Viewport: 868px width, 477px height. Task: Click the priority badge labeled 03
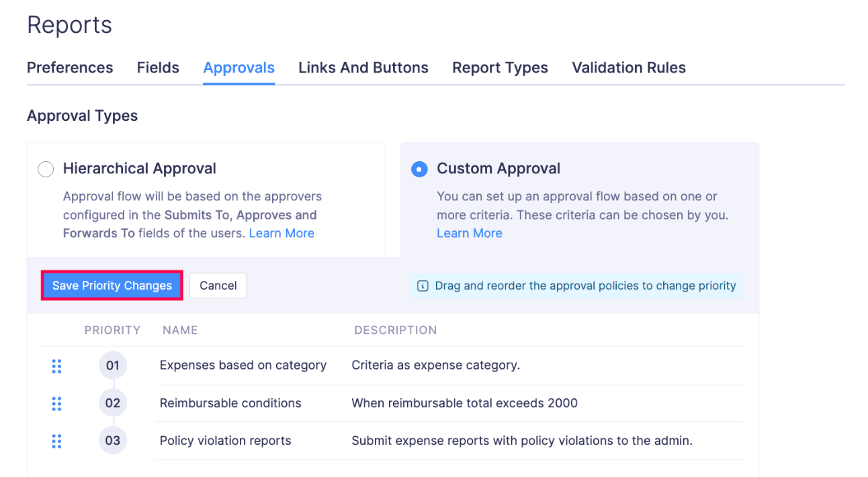(x=112, y=440)
